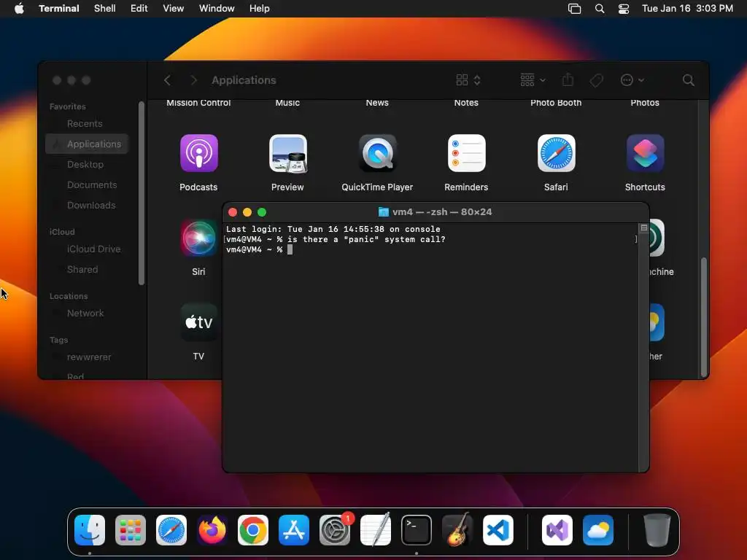Screen dimensions: 747x560
Task: Open Trash from the Dock
Action: (657, 529)
